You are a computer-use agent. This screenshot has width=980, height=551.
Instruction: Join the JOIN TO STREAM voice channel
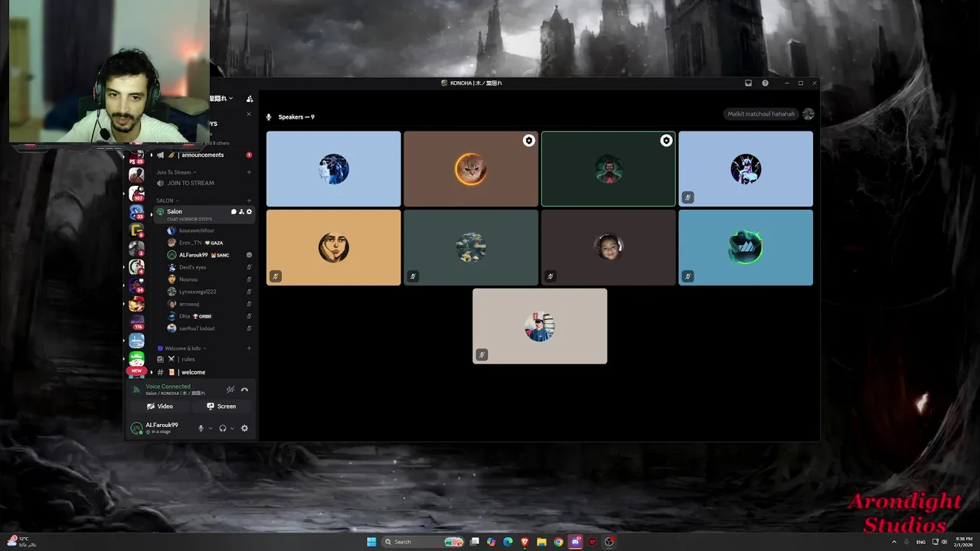[203, 183]
